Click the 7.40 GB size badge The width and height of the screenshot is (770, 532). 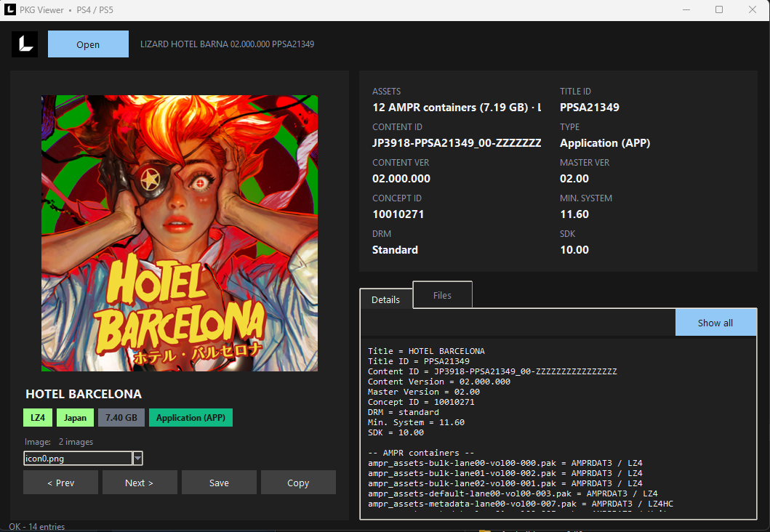[x=121, y=418]
